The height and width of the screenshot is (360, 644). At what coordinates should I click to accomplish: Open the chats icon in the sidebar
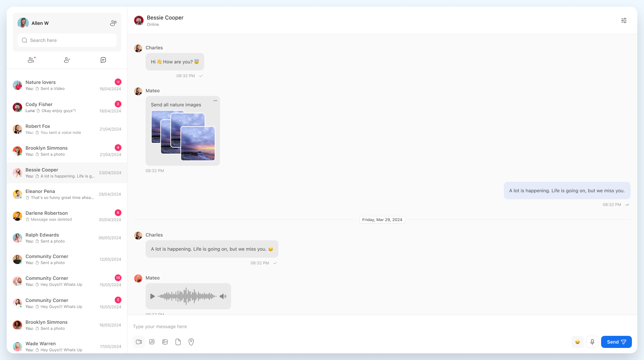[103, 60]
